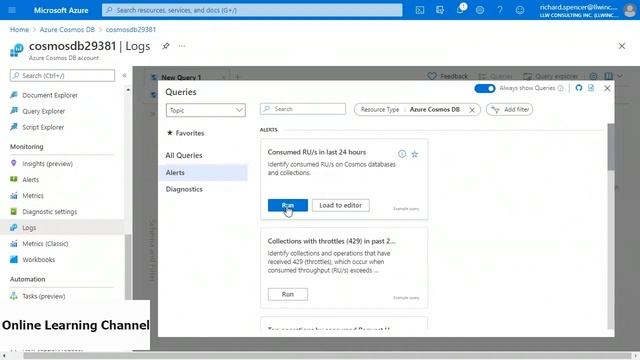Favorite the Consumed RU/s query with the star
The image size is (640, 360).
(x=415, y=154)
